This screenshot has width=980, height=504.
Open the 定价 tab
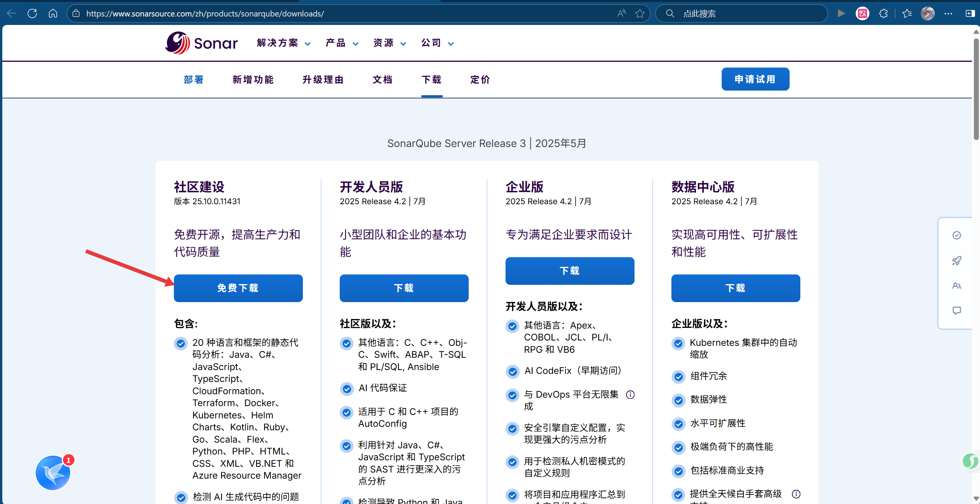coord(481,79)
